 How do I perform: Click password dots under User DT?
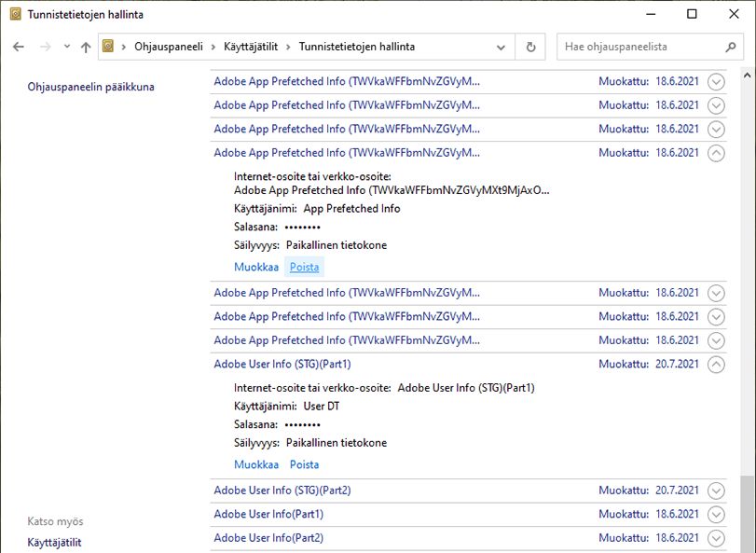point(302,424)
